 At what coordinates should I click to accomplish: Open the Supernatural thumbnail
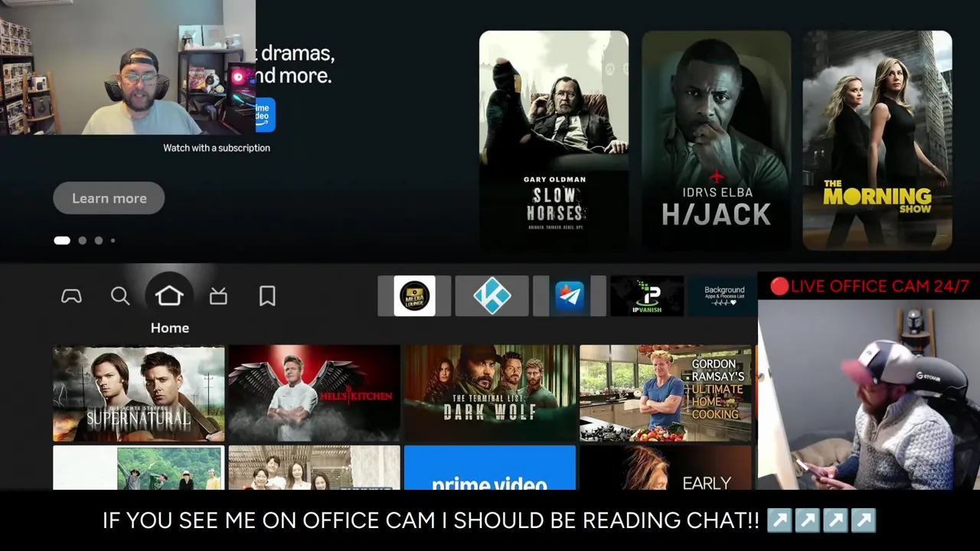pos(139,393)
